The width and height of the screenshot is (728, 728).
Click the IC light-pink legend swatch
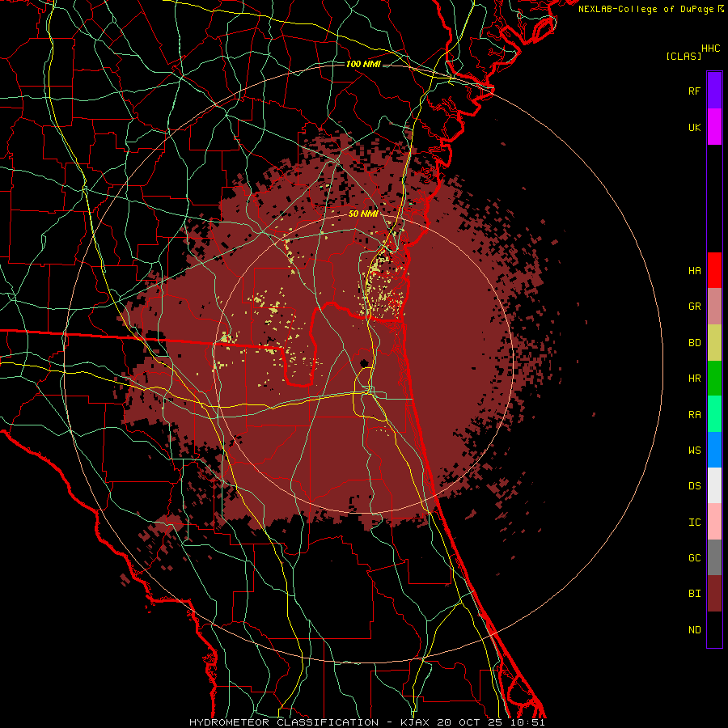[x=714, y=522]
